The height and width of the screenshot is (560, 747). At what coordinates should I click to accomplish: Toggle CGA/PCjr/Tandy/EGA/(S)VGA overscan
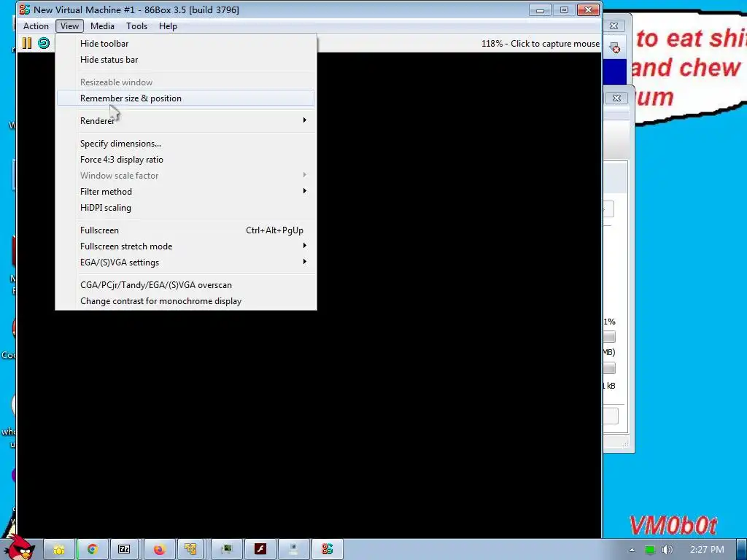click(186, 285)
